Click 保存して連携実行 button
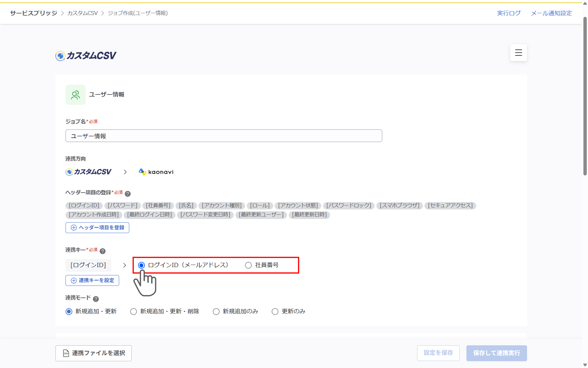The image size is (588, 368). (496, 353)
